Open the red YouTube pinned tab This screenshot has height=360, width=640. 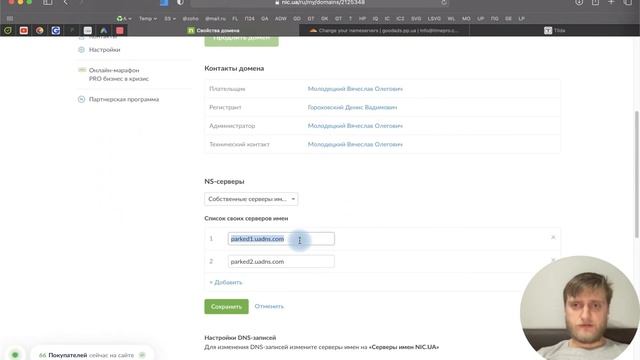pos(24,30)
